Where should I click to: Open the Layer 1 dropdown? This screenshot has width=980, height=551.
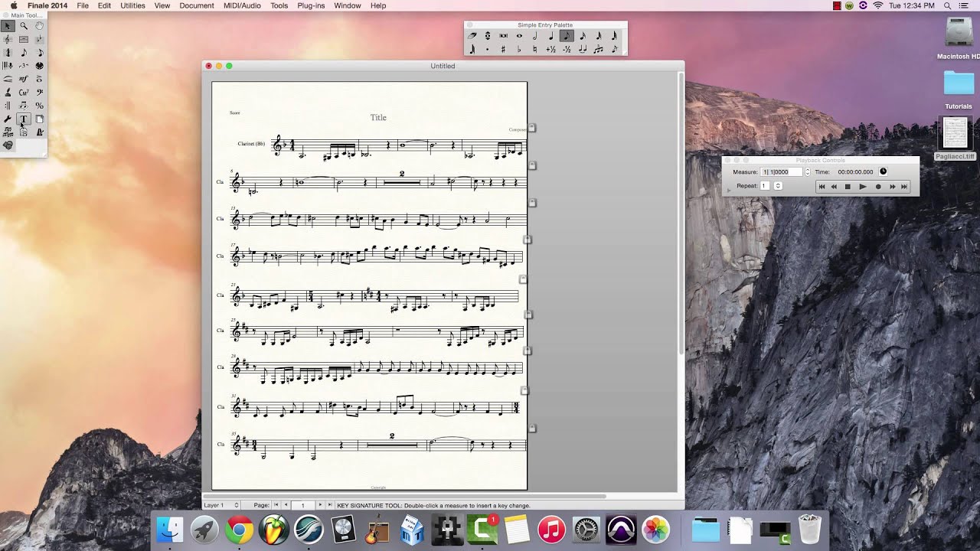click(x=221, y=505)
